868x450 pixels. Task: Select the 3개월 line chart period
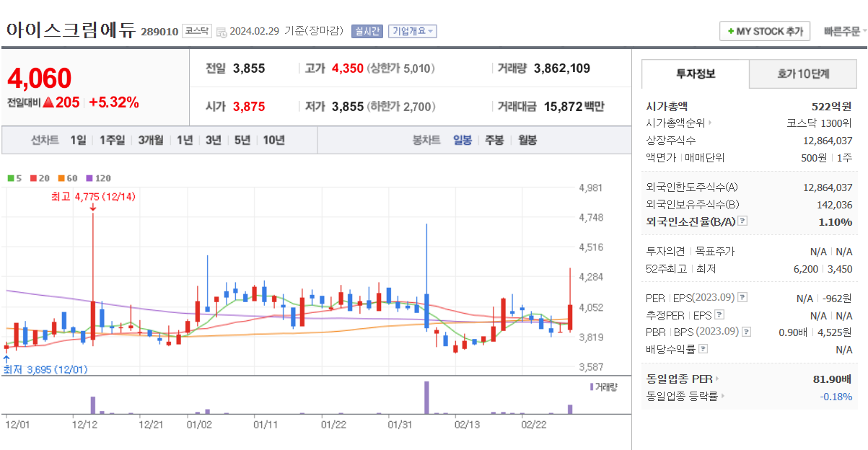pyautogui.click(x=151, y=140)
